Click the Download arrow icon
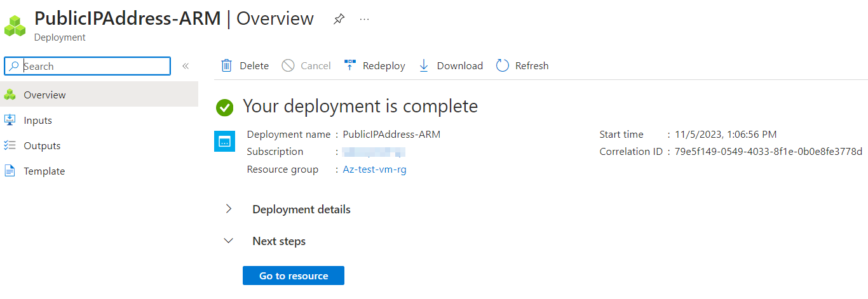The image size is (868, 299). (424, 65)
